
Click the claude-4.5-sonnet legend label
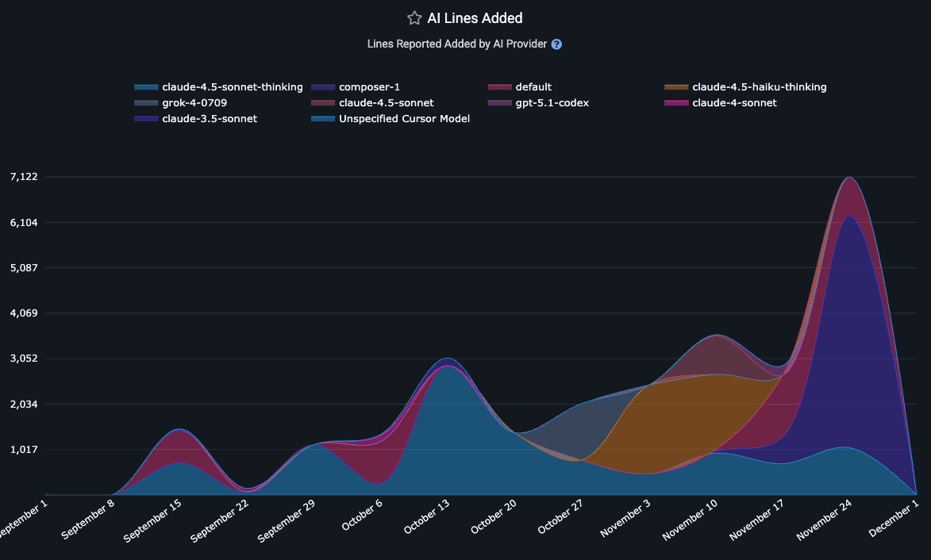coord(386,103)
